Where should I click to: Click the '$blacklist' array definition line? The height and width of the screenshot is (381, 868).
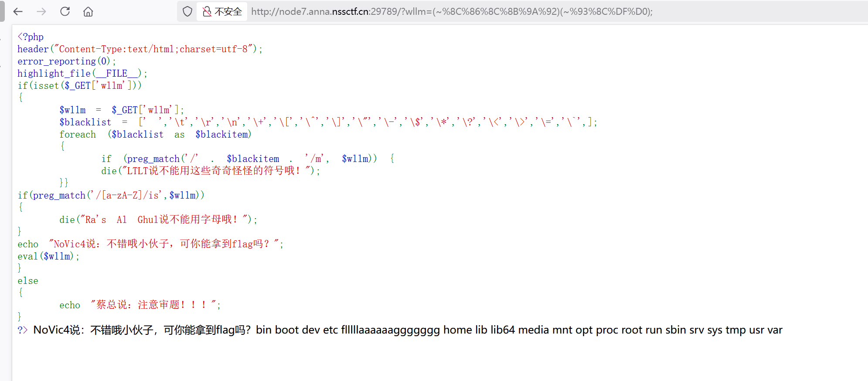pos(328,122)
